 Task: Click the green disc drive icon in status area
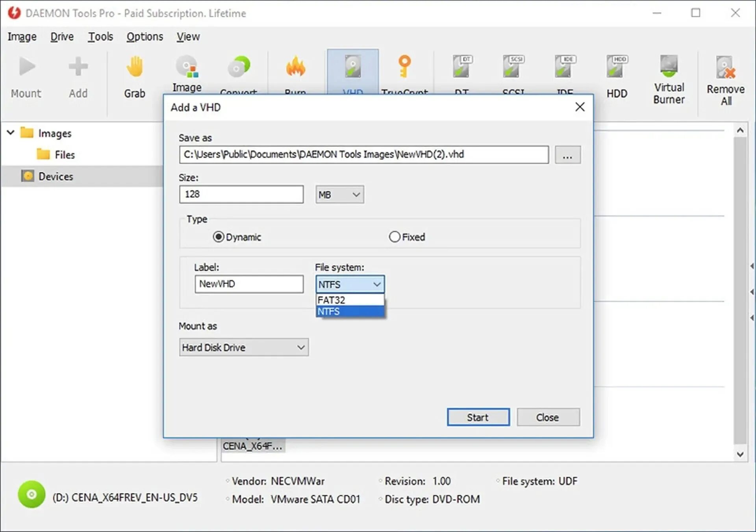[31, 494]
